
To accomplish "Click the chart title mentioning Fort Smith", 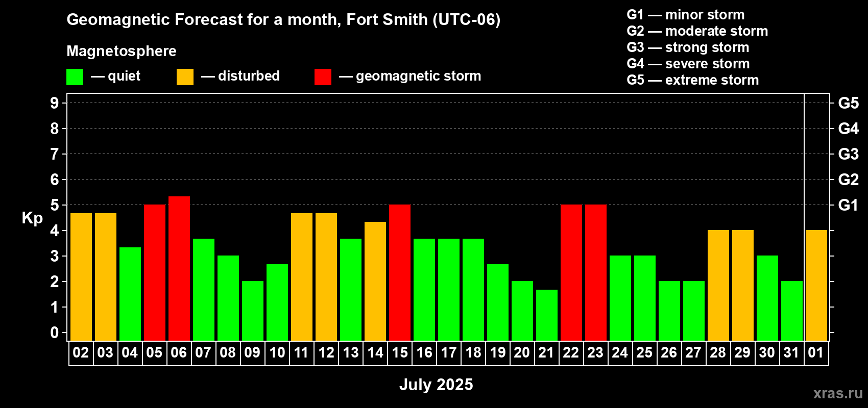I will point(283,19).
